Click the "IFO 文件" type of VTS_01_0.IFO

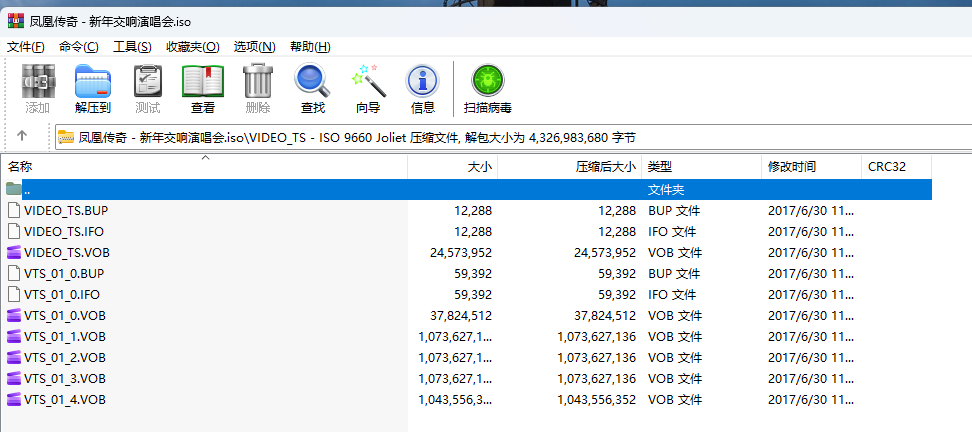tap(672, 295)
